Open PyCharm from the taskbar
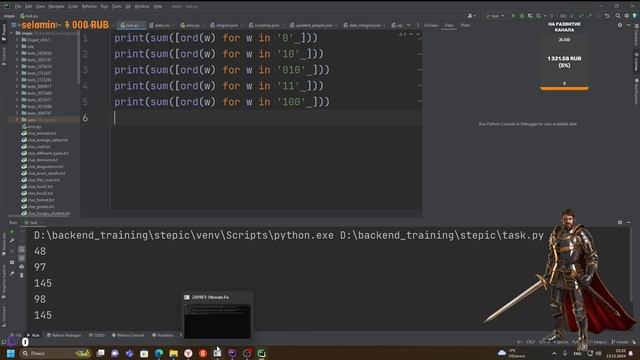The image size is (640, 360). coord(262,353)
